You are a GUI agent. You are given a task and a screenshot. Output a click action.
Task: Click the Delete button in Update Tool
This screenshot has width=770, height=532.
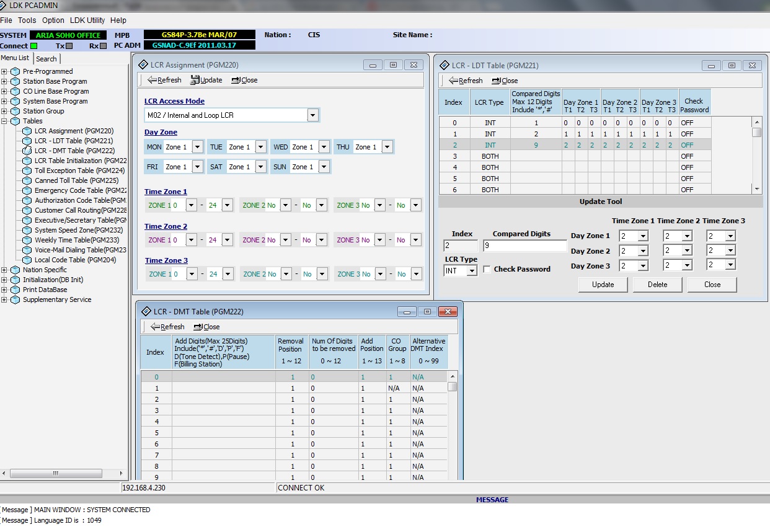coord(657,285)
